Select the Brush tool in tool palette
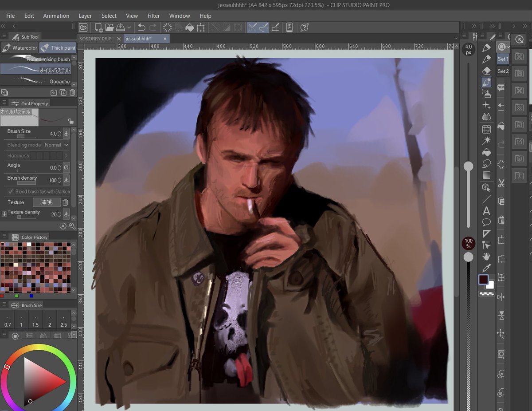The height and width of the screenshot is (411, 532). point(486,82)
